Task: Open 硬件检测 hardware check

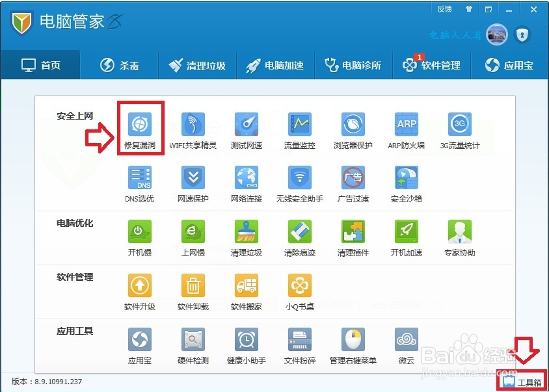Action: click(193, 346)
